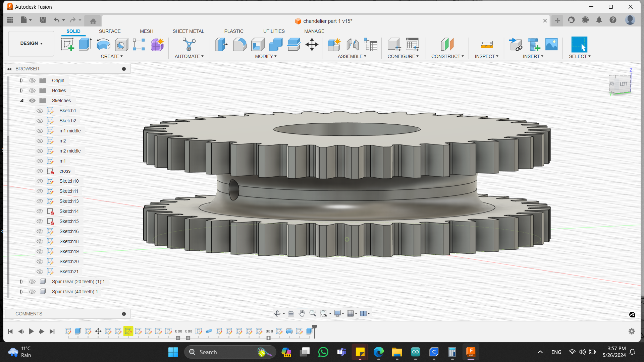Select the Fillet tool

pyautogui.click(x=239, y=44)
